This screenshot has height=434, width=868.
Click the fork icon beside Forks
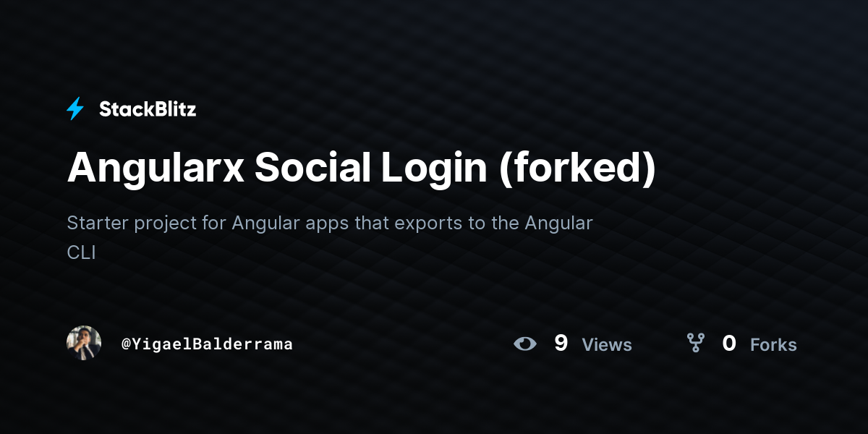coord(695,343)
